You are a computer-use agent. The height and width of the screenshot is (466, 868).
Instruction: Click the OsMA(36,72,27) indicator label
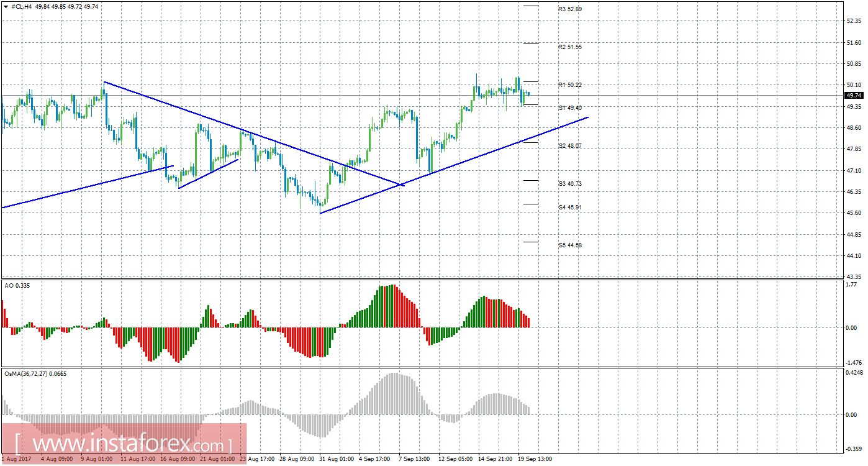35,373
